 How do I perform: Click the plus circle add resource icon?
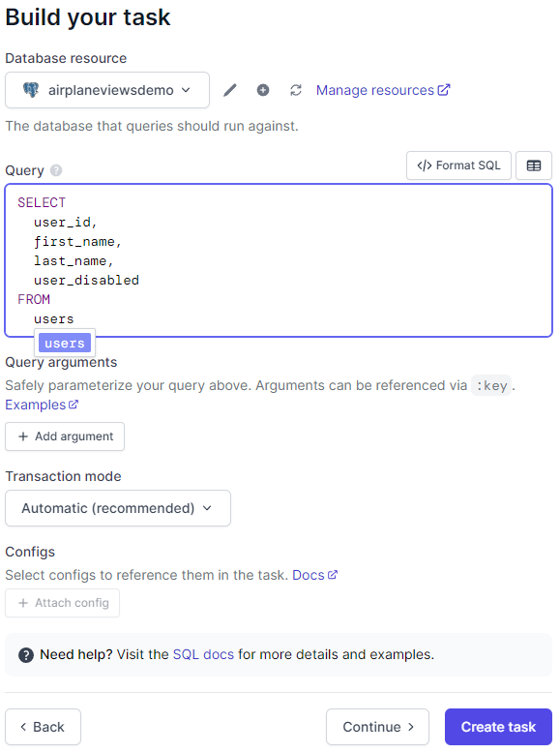coord(263,90)
